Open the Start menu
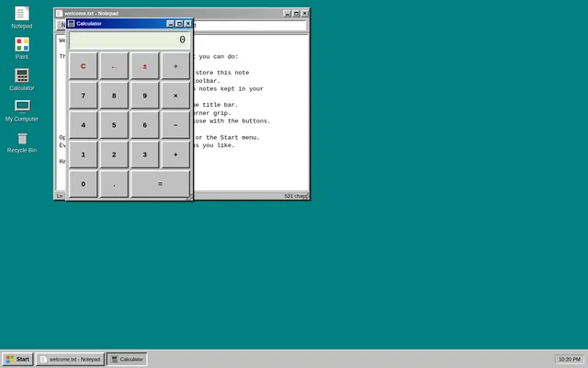588x368 pixels. pyautogui.click(x=18, y=360)
